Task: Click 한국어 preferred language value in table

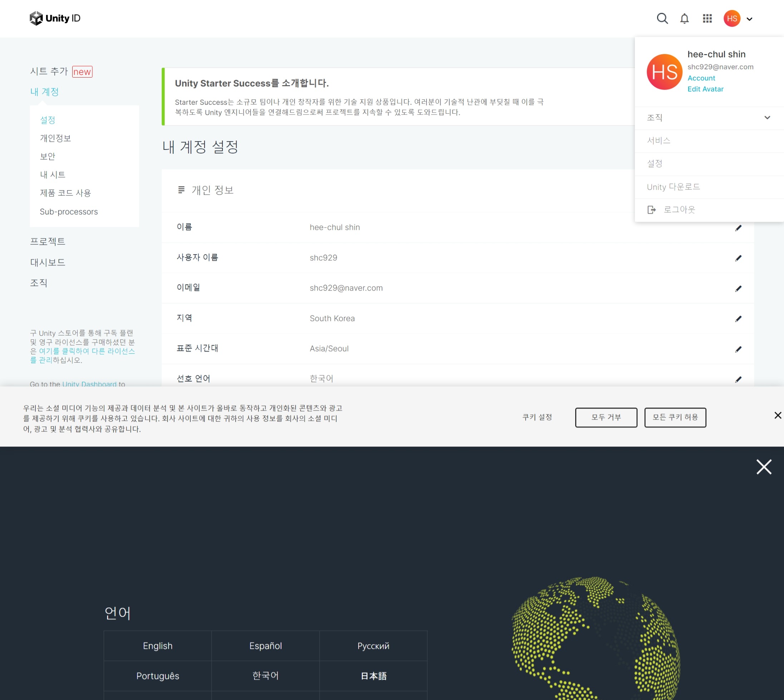Action: click(x=322, y=379)
